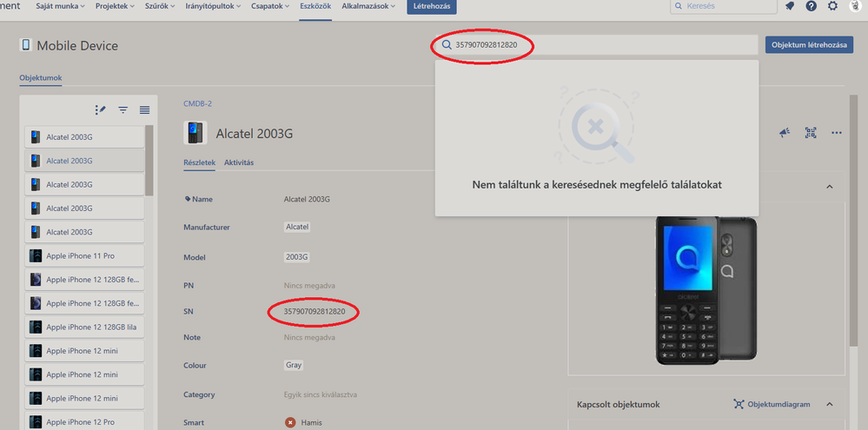Switch to the Aktivitás tab
This screenshot has height=430, width=868.
click(x=239, y=162)
